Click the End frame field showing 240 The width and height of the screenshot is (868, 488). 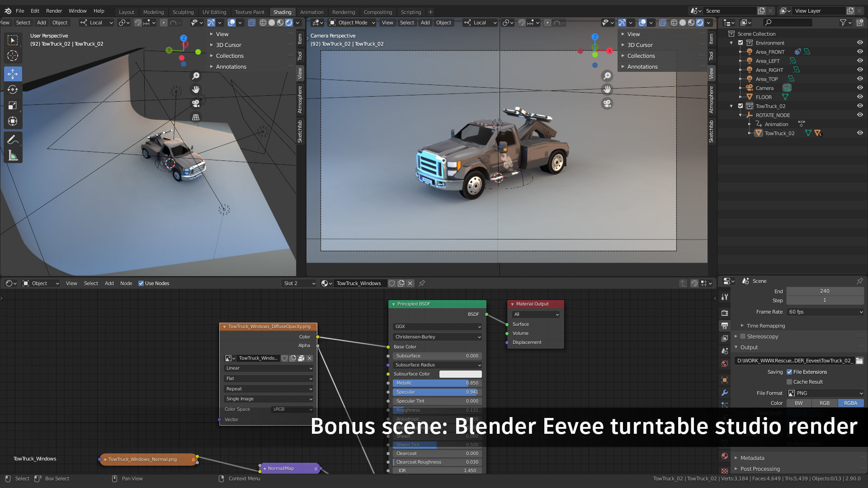(825, 291)
